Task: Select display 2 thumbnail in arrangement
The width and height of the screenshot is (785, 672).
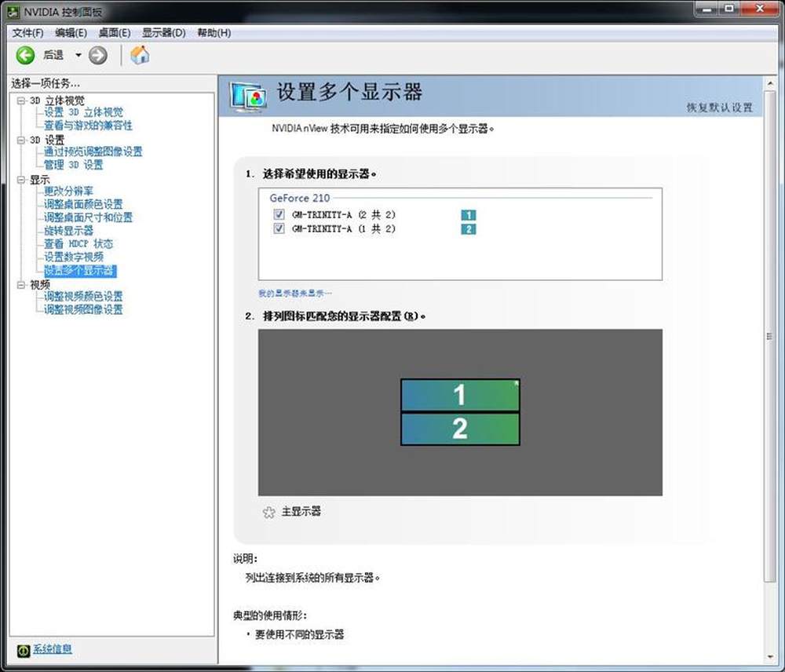Action: point(460,429)
